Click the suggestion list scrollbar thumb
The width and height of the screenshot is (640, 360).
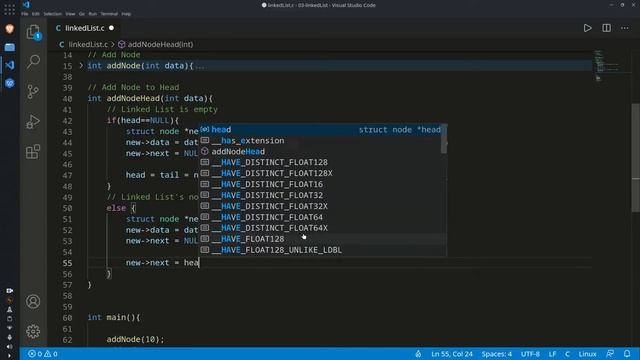click(x=444, y=139)
